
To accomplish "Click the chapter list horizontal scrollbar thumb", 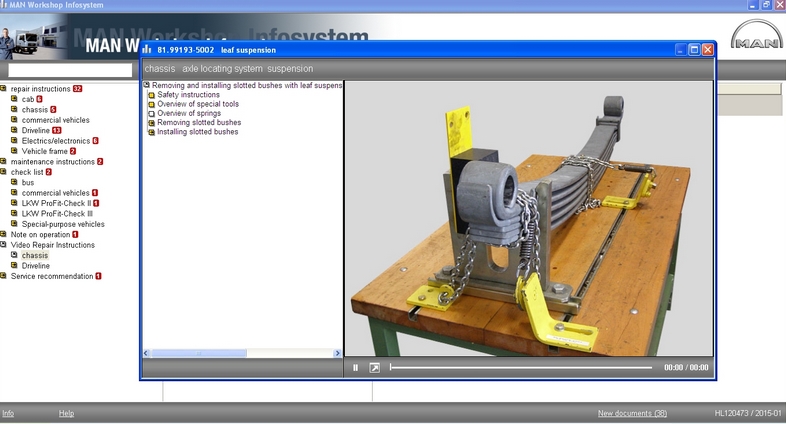I will 199,353.
